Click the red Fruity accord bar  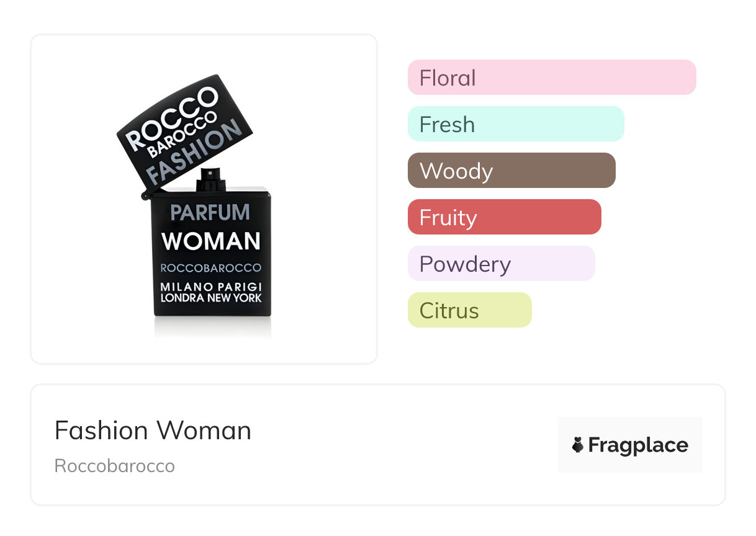click(x=504, y=217)
